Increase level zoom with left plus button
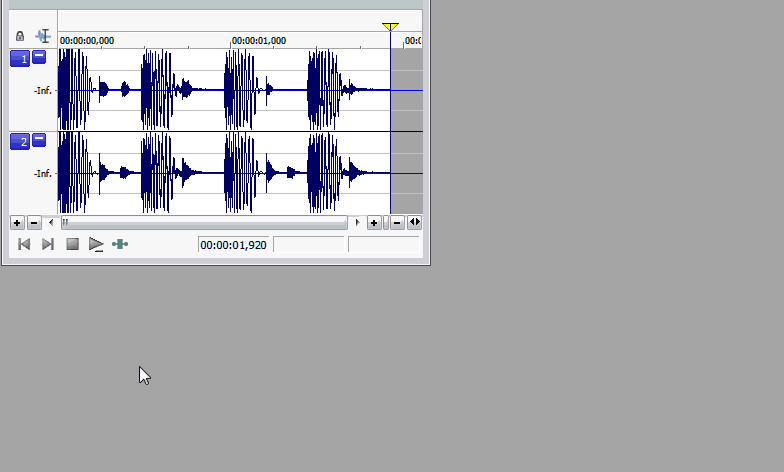Viewport: 784px width, 472px height. click(x=17, y=222)
